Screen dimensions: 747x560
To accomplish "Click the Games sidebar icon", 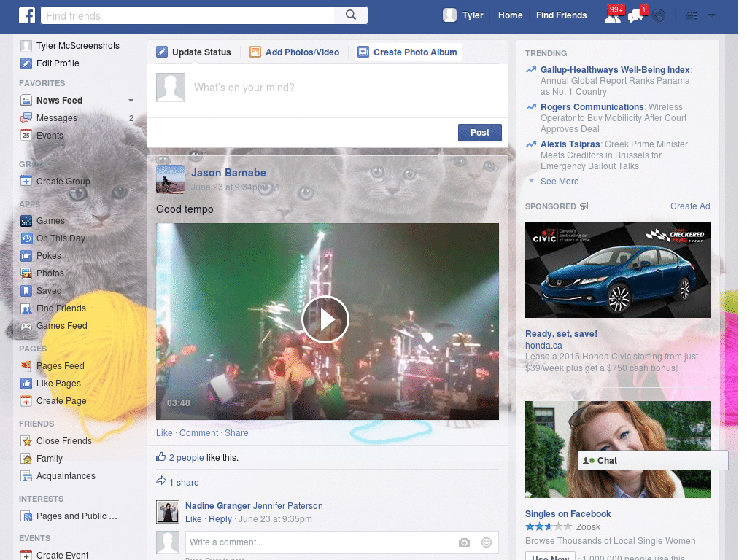I will click(26, 221).
